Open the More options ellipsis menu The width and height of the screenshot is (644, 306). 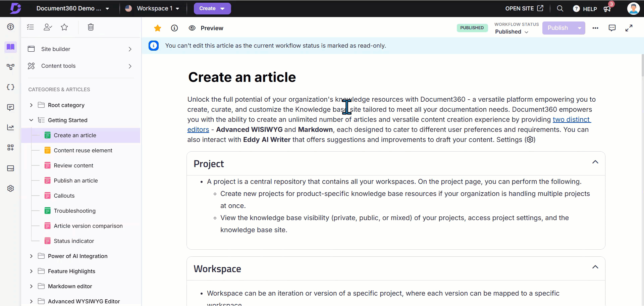coord(595,28)
